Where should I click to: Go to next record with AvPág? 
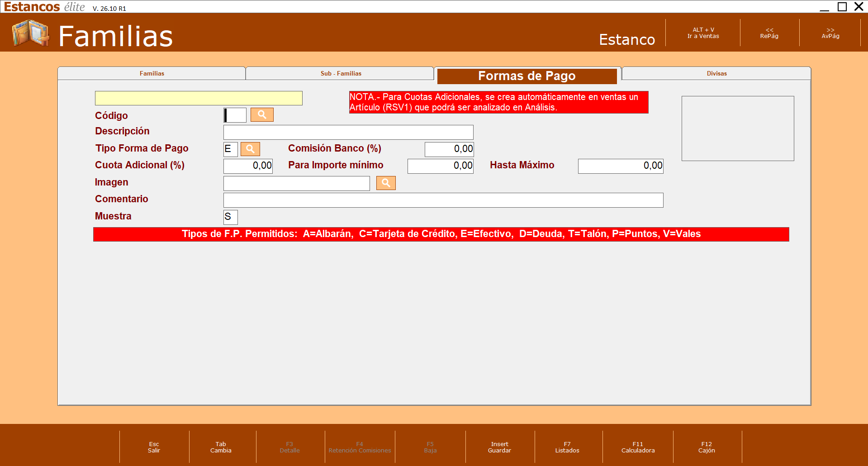(x=830, y=33)
